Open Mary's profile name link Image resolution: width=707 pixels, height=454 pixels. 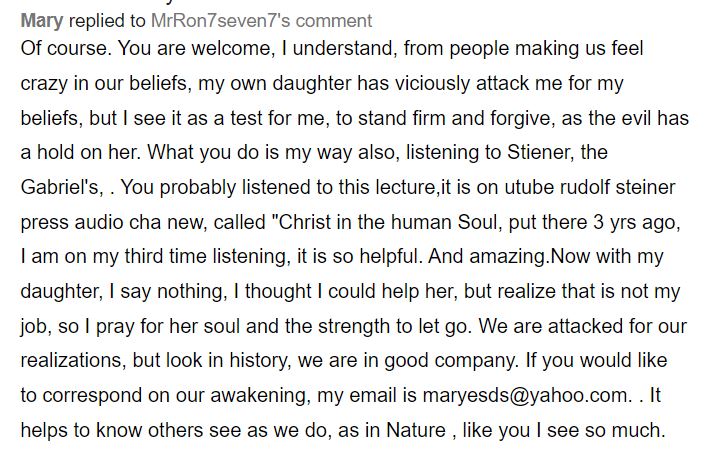click(x=42, y=21)
